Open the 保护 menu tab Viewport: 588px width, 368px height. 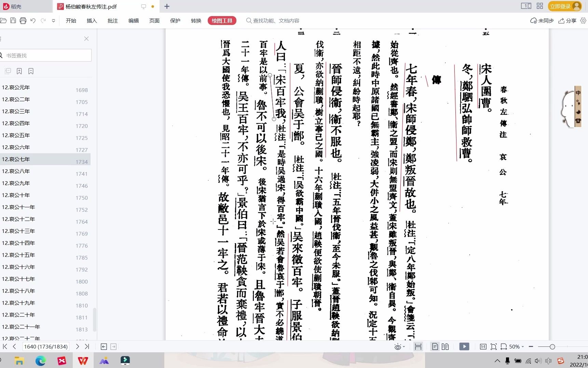coord(175,21)
